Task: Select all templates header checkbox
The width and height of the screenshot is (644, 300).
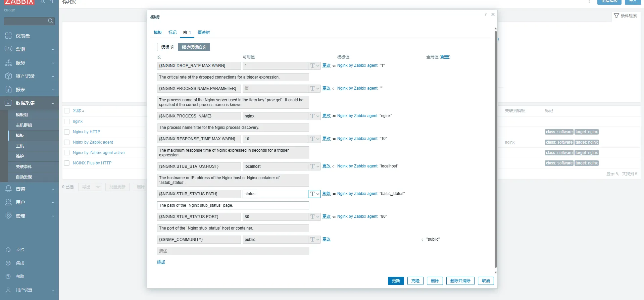Action: pyautogui.click(x=67, y=111)
